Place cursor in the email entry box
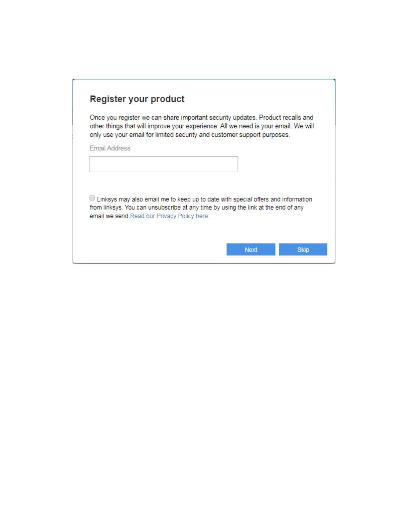The image size is (411, 532). (x=164, y=164)
